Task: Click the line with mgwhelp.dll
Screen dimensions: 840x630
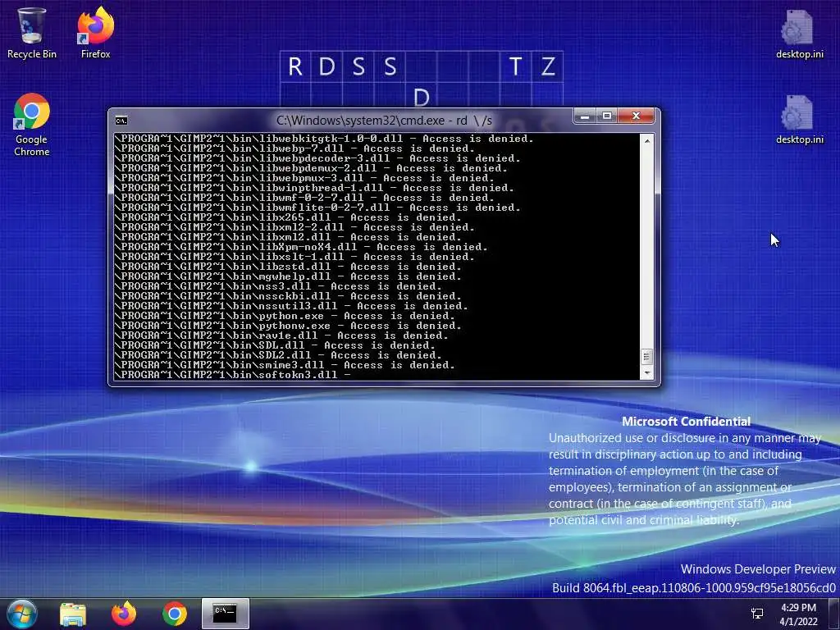Action: (288, 276)
